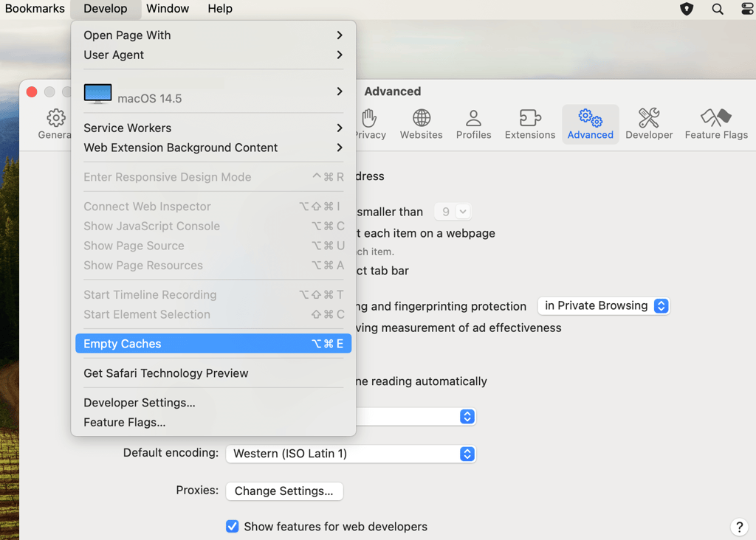
Task: Close the settings window with red button
Action: click(x=32, y=92)
